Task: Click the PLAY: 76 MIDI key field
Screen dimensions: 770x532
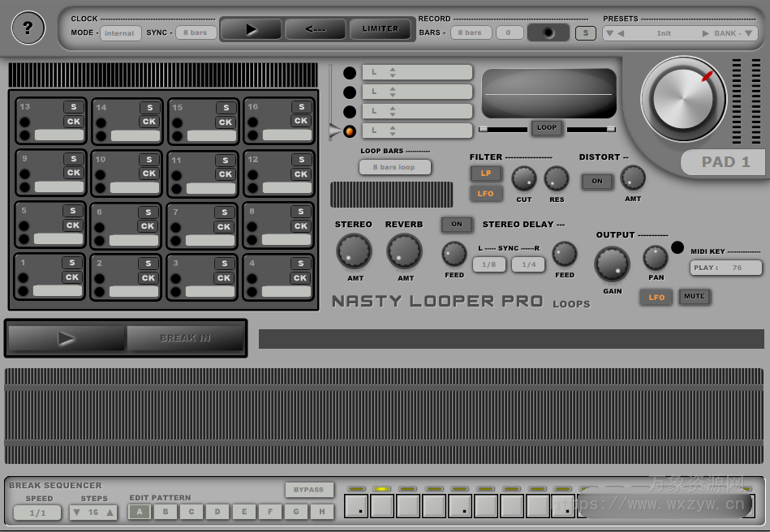Action: 726,268
